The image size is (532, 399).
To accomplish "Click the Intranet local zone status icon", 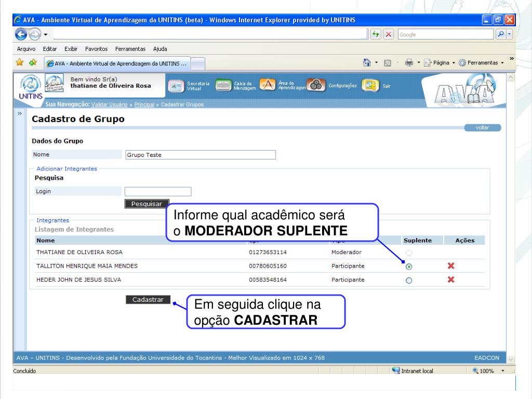I will [396, 370].
